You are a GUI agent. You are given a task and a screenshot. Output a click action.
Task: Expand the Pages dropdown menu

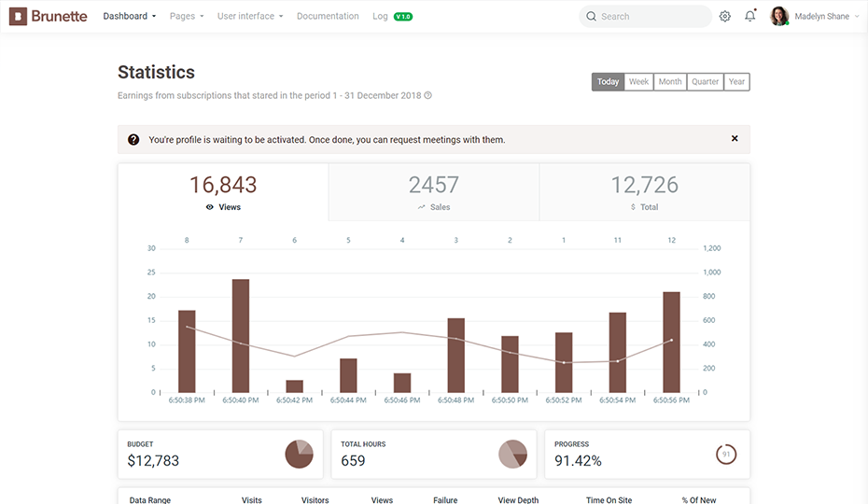click(x=187, y=16)
